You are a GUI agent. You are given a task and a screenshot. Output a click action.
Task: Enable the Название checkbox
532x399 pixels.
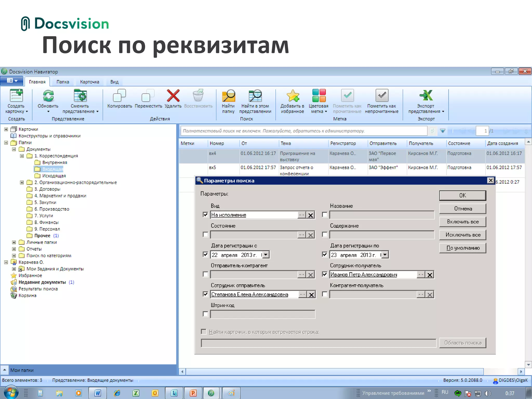tap(324, 214)
